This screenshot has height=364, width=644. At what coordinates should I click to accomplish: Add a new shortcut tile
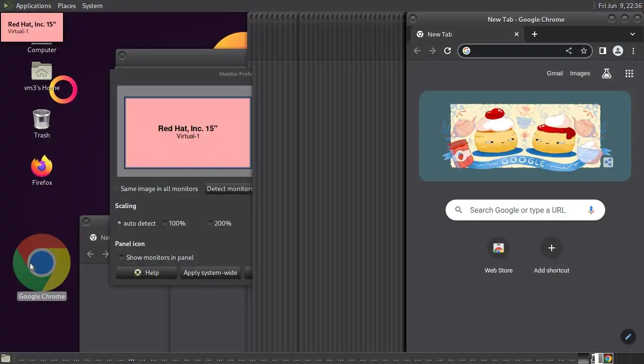pos(552,256)
